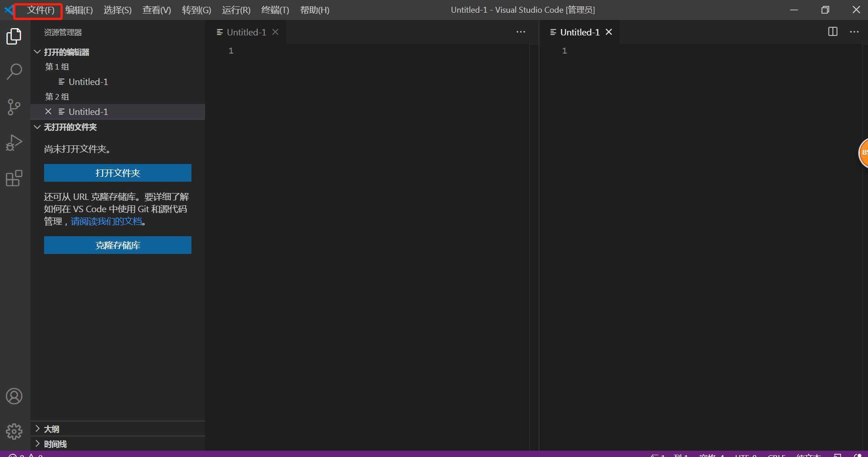This screenshot has height=457, width=868.
Task: Select the right group's Untitled-1 tab
Action: (580, 32)
